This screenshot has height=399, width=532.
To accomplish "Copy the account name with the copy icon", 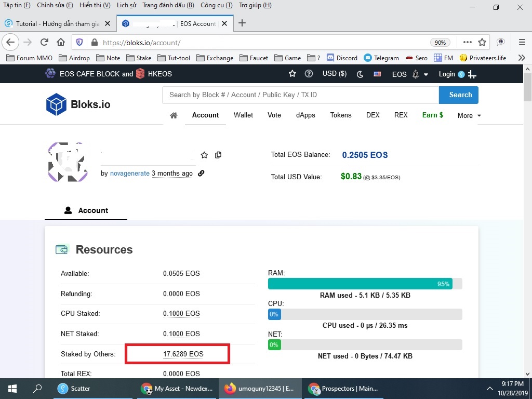I will point(218,155).
